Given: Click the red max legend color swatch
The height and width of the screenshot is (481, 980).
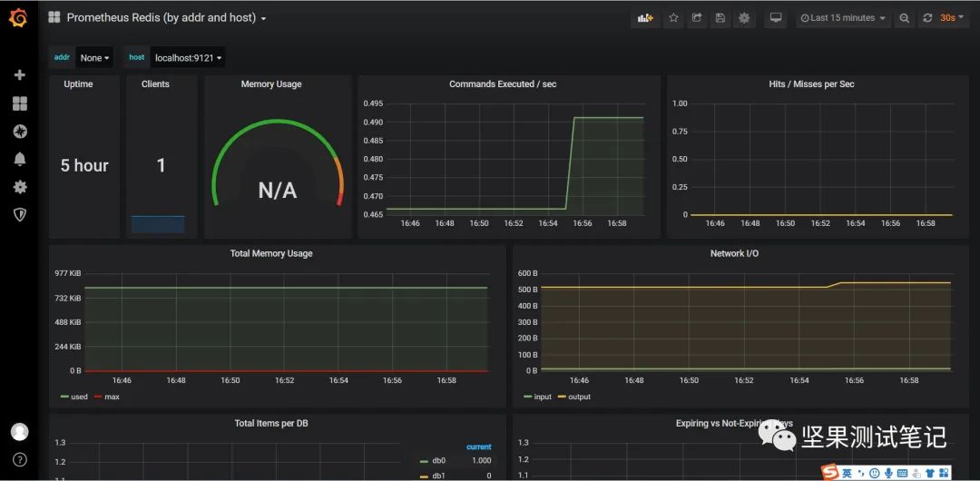Looking at the screenshot, I should (x=97, y=398).
